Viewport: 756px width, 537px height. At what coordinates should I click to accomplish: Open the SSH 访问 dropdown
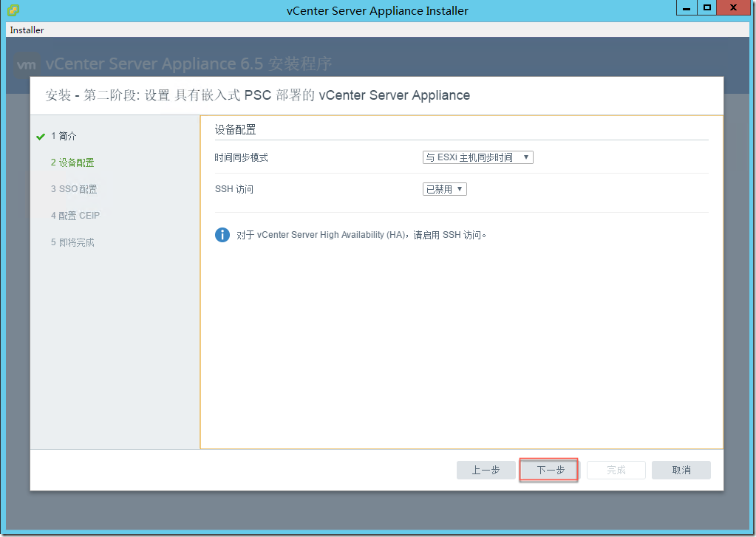click(445, 189)
